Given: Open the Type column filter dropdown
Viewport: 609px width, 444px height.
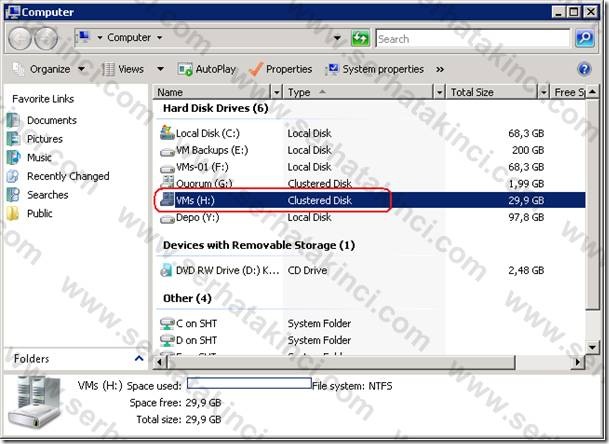Looking at the screenshot, I should click(x=439, y=92).
